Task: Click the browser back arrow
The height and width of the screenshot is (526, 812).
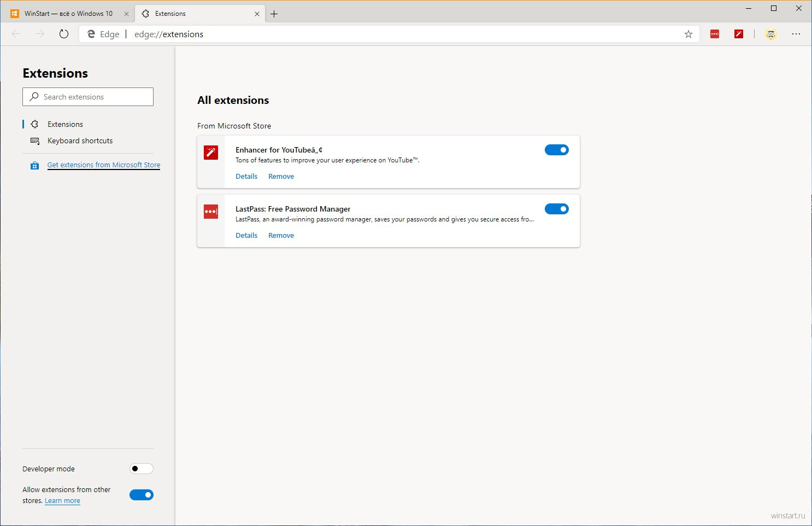Action: click(16, 34)
